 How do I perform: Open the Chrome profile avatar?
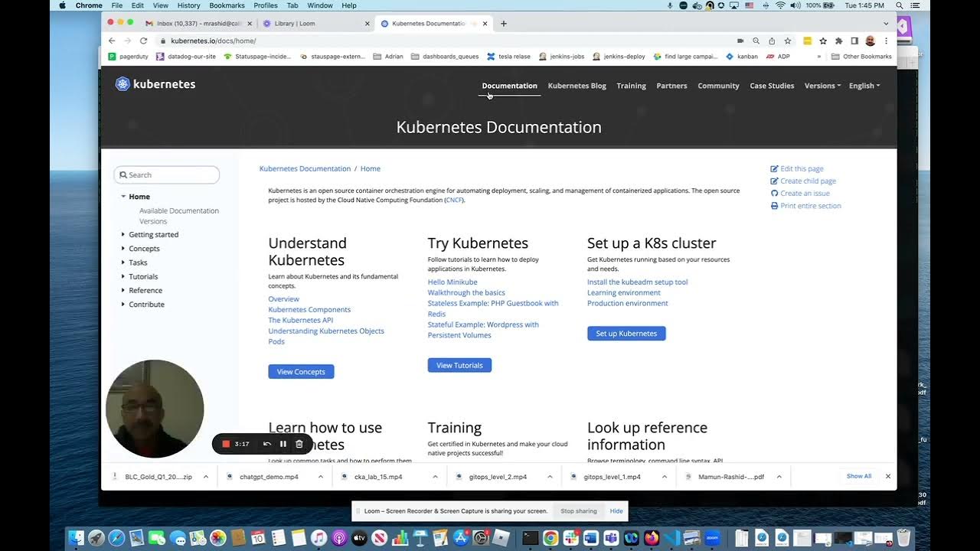click(x=871, y=41)
